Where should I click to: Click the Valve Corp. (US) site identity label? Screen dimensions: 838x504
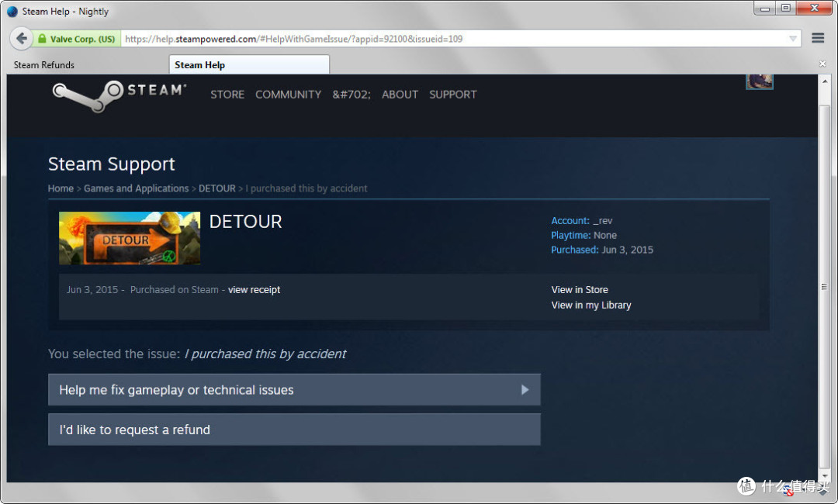pyautogui.click(x=82, y=39)
